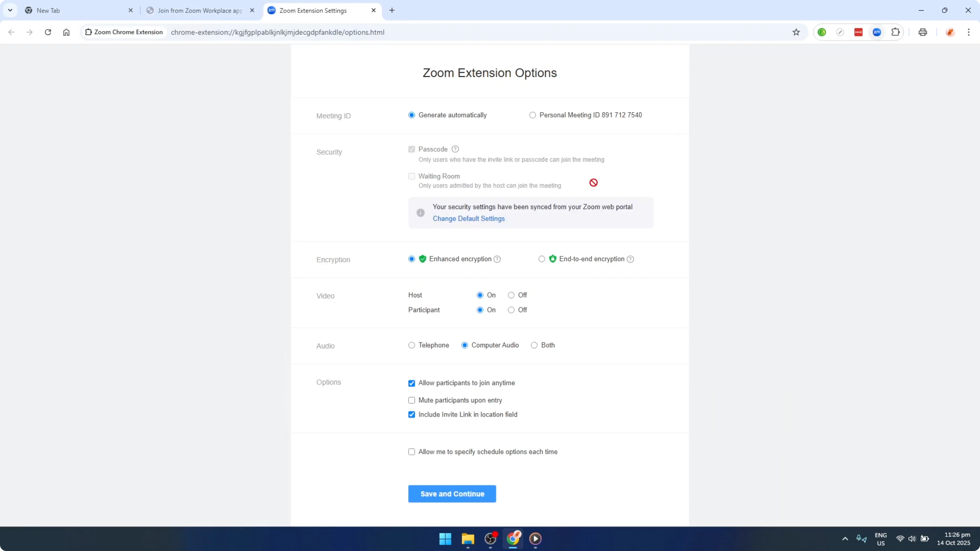Open the Chrome profile avatar

tap(950, 32)
